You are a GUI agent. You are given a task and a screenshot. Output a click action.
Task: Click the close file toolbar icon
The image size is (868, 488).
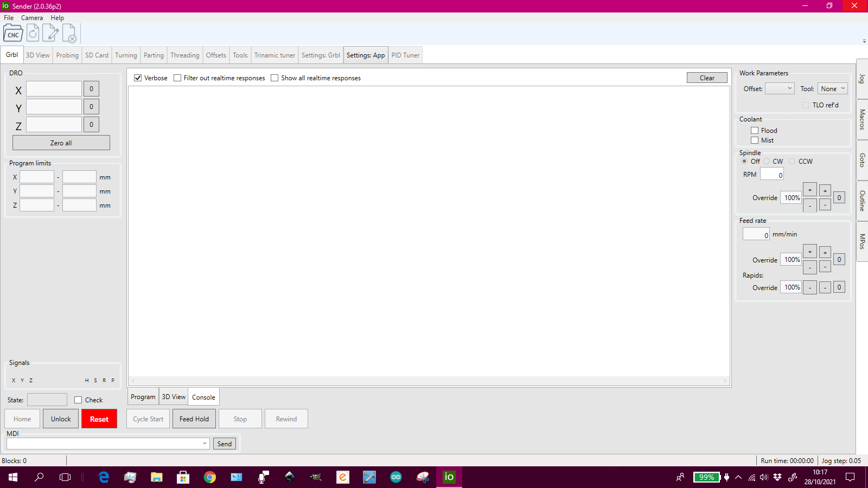point(69,34)
